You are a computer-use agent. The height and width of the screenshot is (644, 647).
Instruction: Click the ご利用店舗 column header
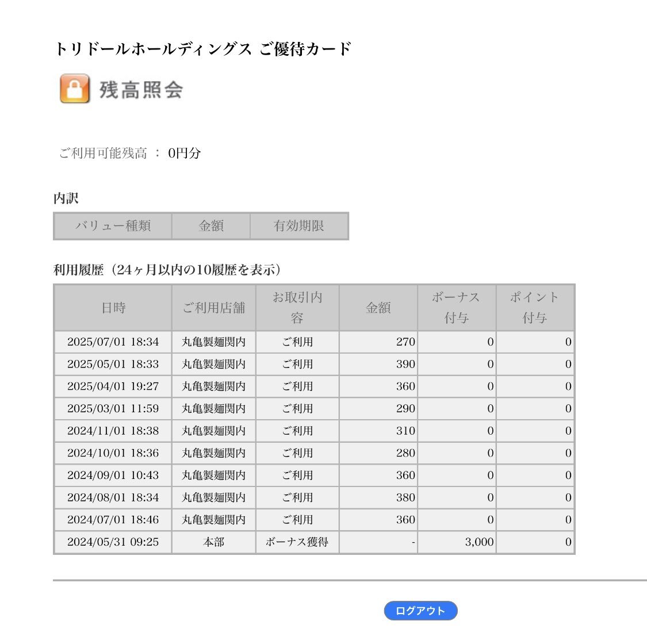pyautogui.click(x=214, y=308)
